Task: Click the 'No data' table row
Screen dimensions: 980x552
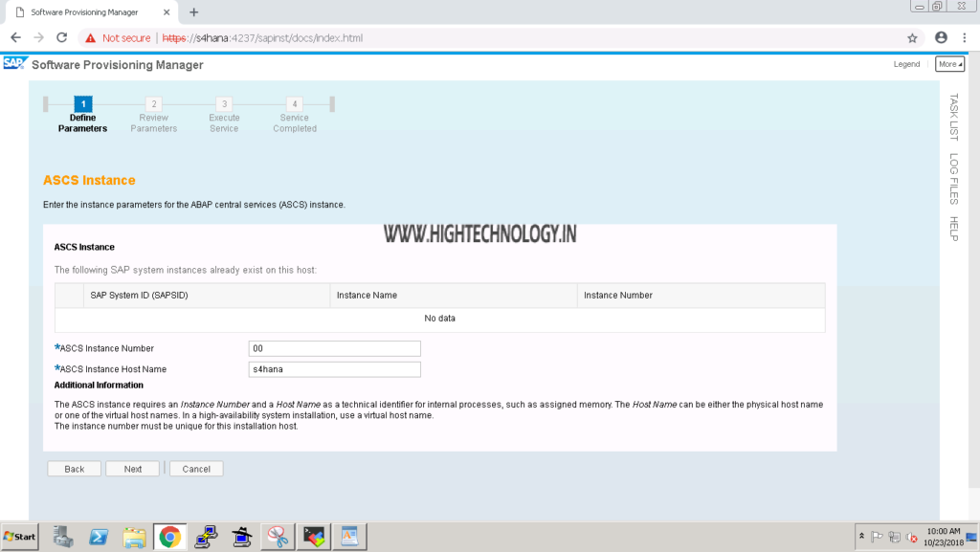Action: pyautogui.click(x=440, y=319)
